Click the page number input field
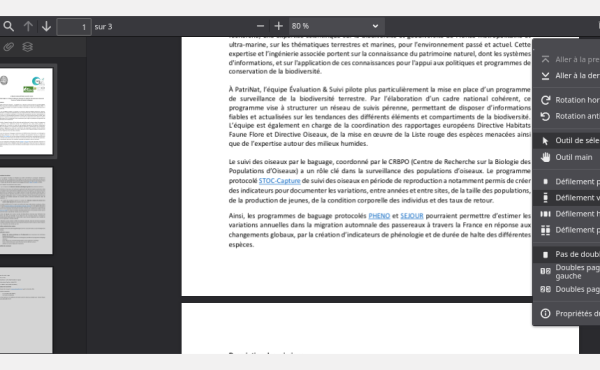600x370 pixels. (x=74, y=27)
